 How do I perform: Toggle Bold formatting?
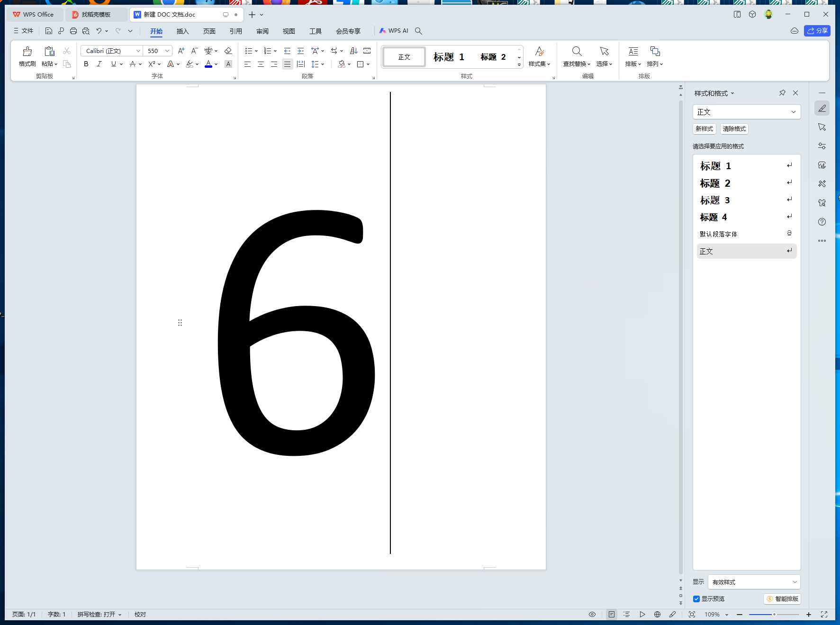(86, 64)
